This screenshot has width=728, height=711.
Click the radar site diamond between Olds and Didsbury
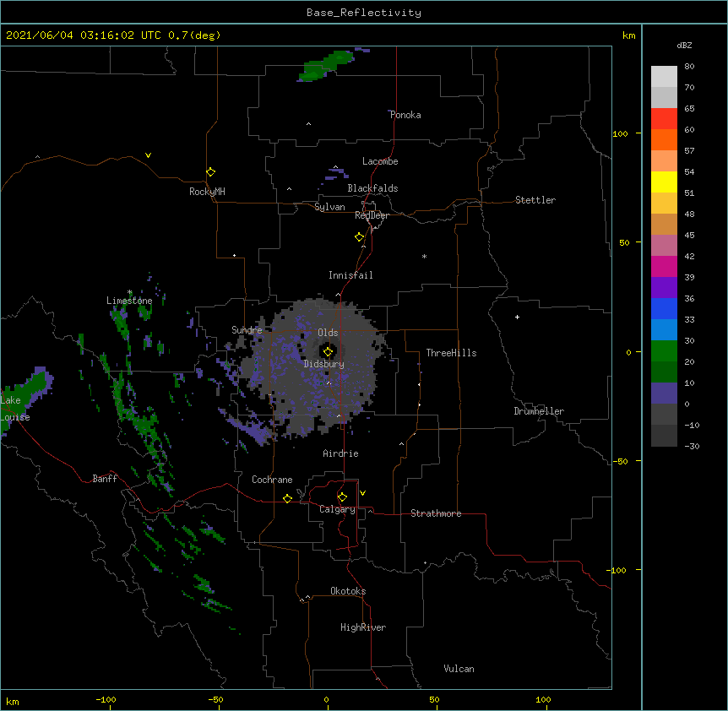(x=328, y=352)
